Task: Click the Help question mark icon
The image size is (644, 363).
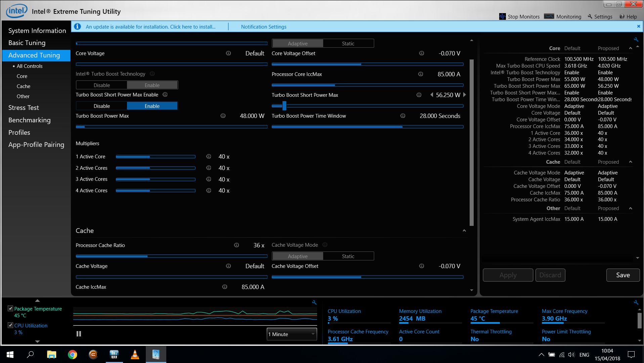Action: [x=622, y=16]
